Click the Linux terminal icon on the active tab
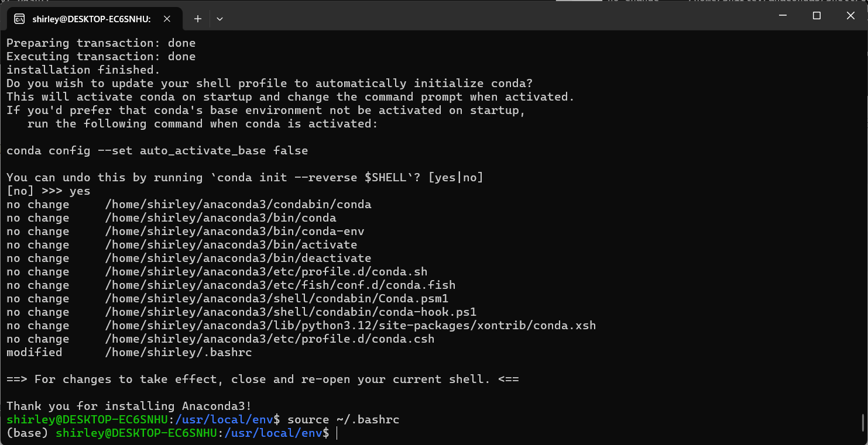Image resolution: width=868 pixels, height=445 pixels. tap(18, 18)
